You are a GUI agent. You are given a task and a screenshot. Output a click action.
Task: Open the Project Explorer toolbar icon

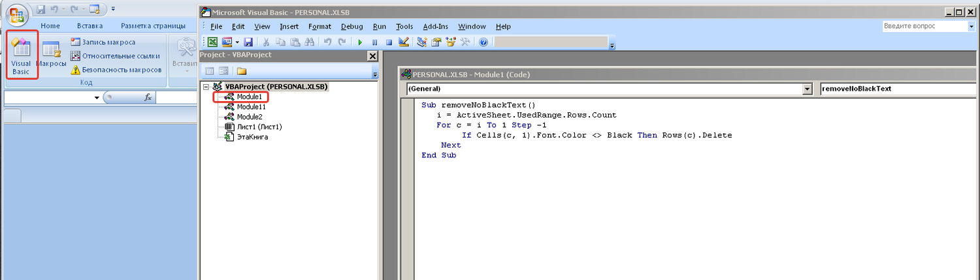421,42
